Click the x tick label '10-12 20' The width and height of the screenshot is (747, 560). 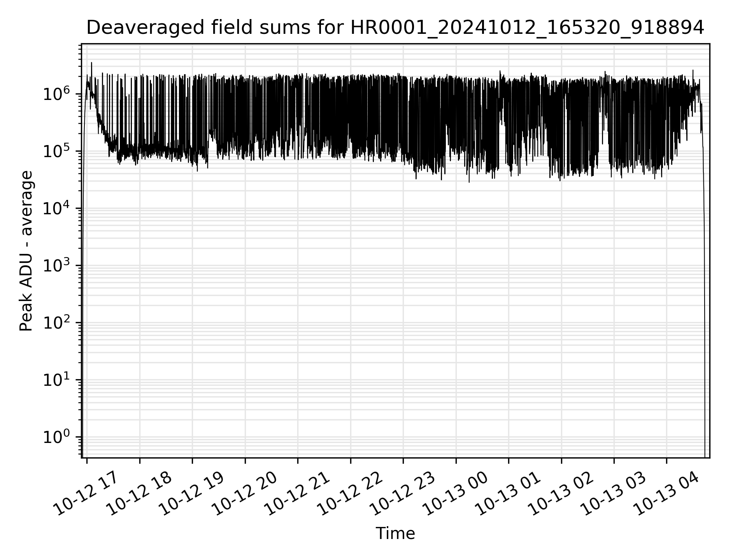pyautogui.click(x=244, y=493)
